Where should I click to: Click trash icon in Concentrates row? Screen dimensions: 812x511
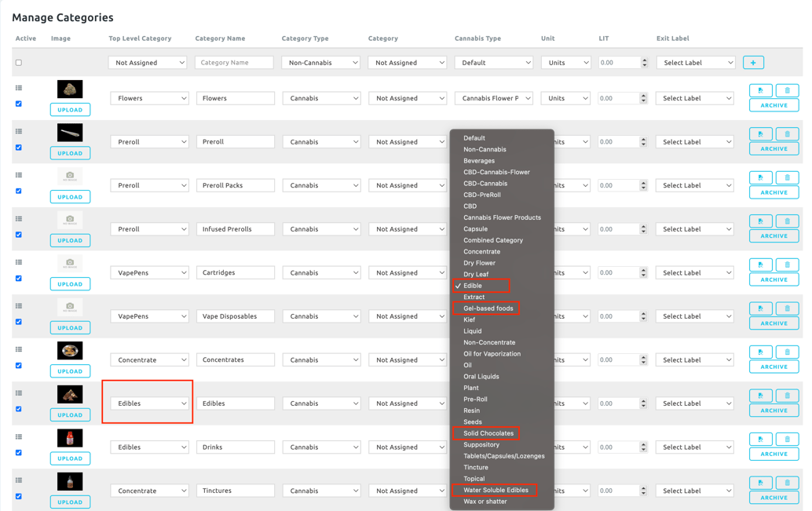(787, 352)
